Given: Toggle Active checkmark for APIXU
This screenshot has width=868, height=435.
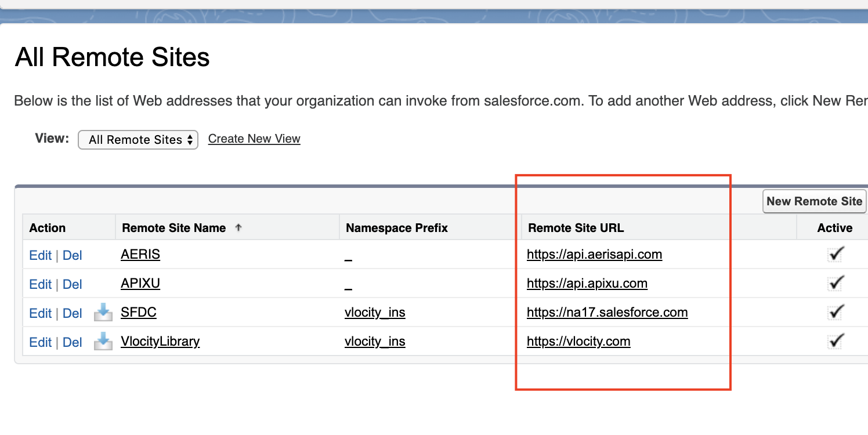Looking at the screenshot, I should tap(836, 284).
